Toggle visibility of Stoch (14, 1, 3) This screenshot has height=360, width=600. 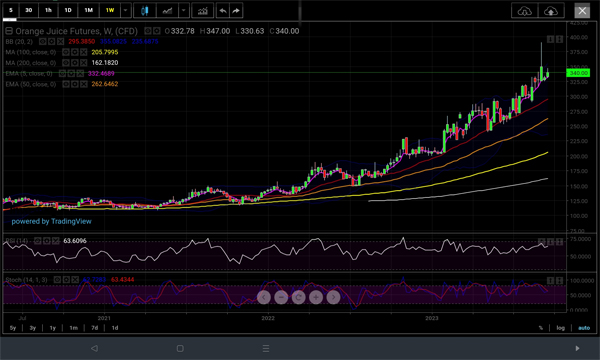[57, 280]
